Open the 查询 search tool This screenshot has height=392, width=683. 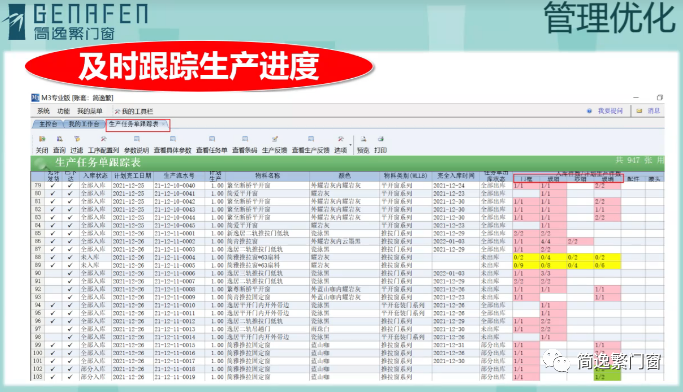point(59,145)
